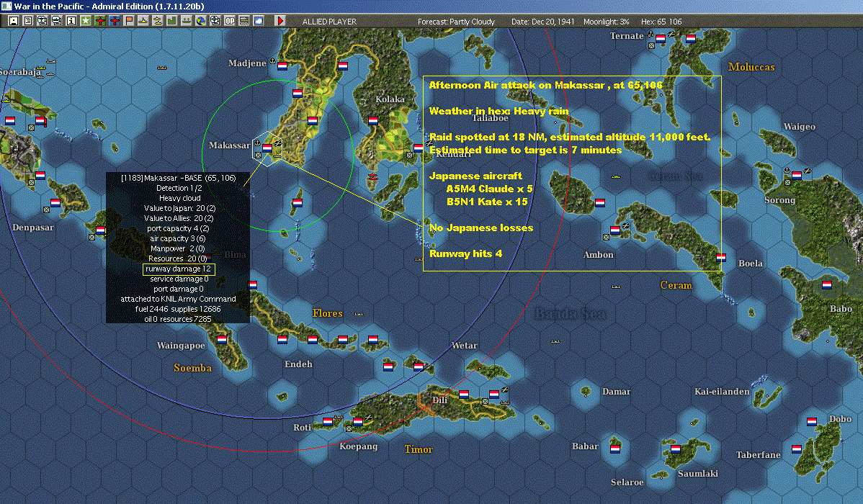Click the gray ships toolbar icon

tap(186, 21)
